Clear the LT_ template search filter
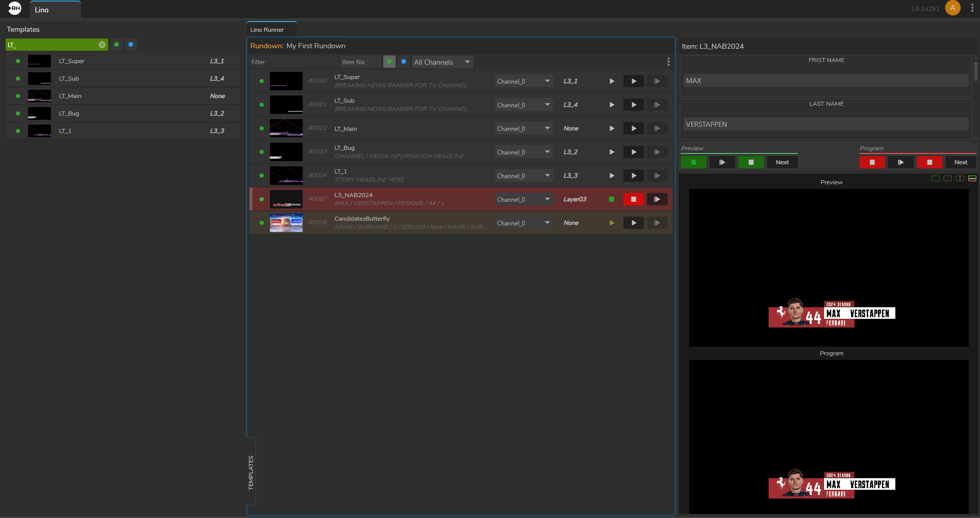The width and height of the screenshot is (980, 518). click(x=102, y=45)
